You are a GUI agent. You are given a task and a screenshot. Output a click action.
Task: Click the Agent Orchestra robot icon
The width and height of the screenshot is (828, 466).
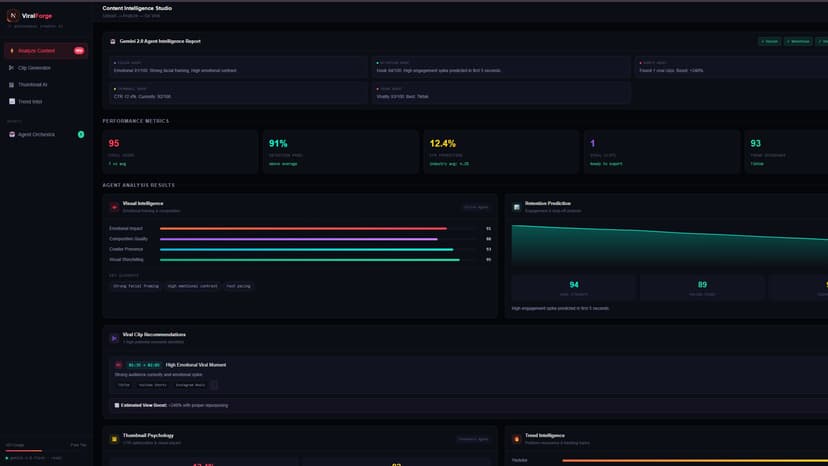tap(12, 135)
